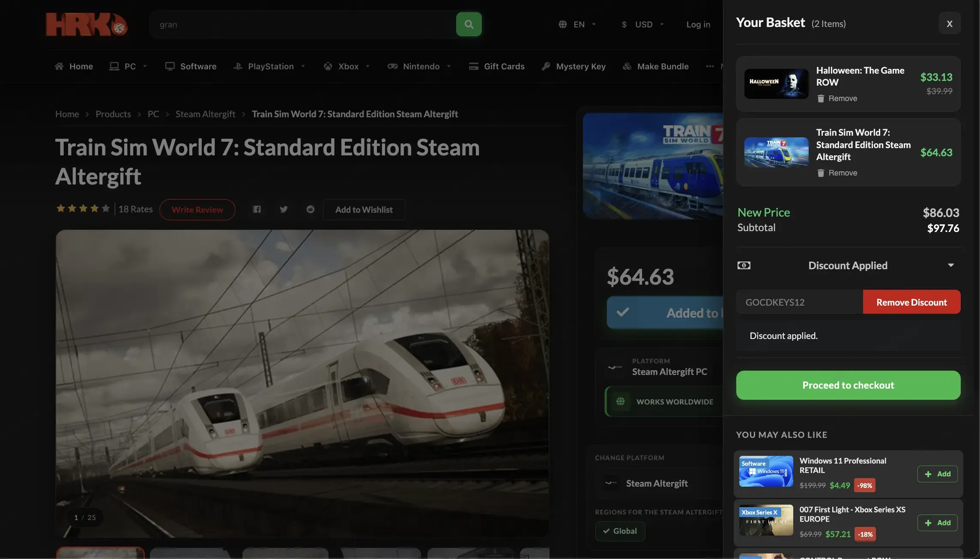Click the Steam Altergift platform logo
The height and width of the screenshot is (559, 980).
tap(615, 367)
